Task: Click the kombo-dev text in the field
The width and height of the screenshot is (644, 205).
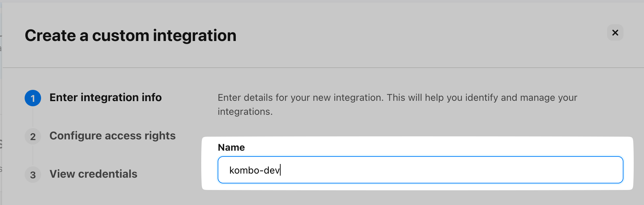Action: (254, 170)
